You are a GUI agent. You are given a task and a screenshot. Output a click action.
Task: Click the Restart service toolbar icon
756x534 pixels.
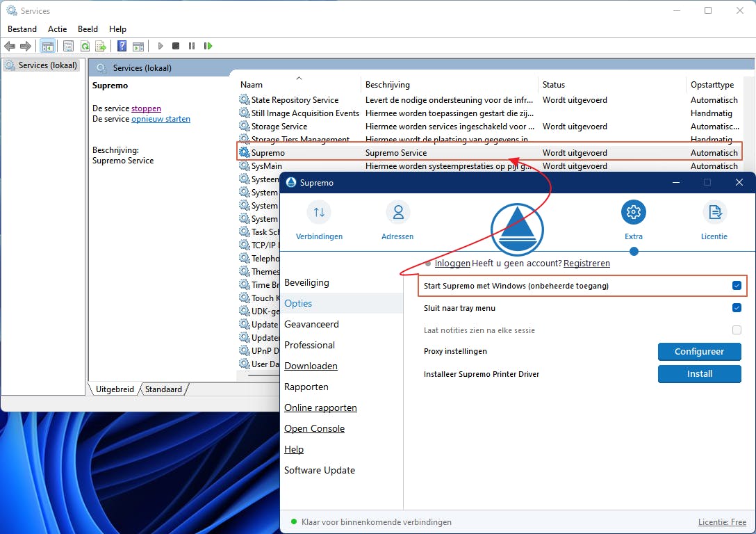[x=208, y=46]
